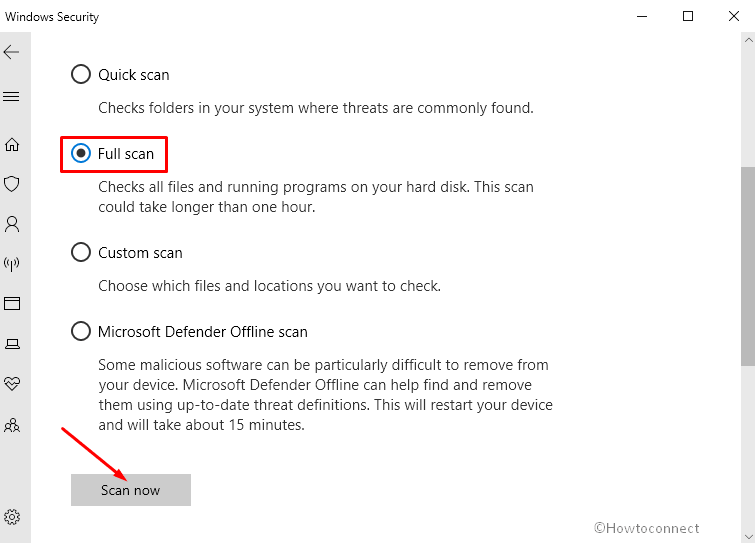This screenshot has width=755, height=543.
Task: Click the scrollbar down arrow
Action: coord(748,536)
